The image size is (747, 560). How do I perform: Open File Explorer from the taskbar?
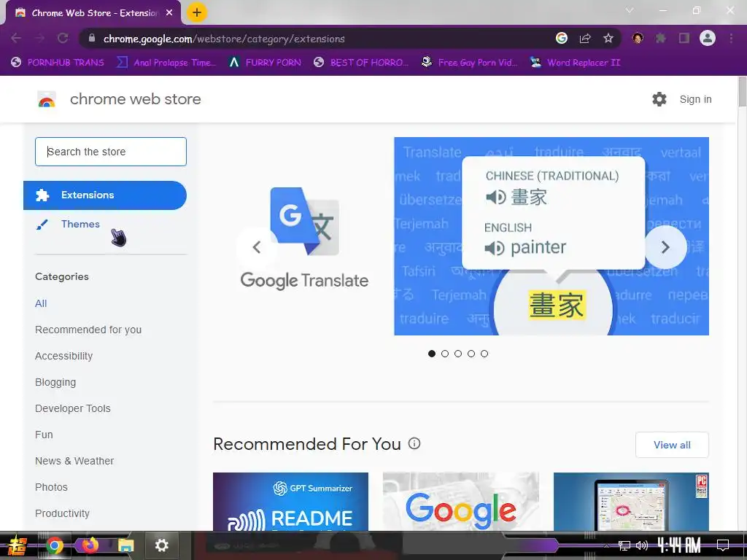click(125, 545)
